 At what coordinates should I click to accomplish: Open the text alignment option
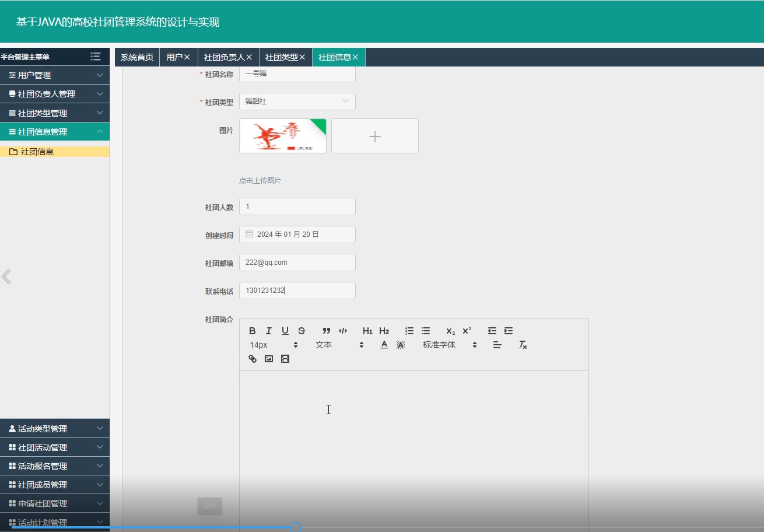(x=497, y=345)
